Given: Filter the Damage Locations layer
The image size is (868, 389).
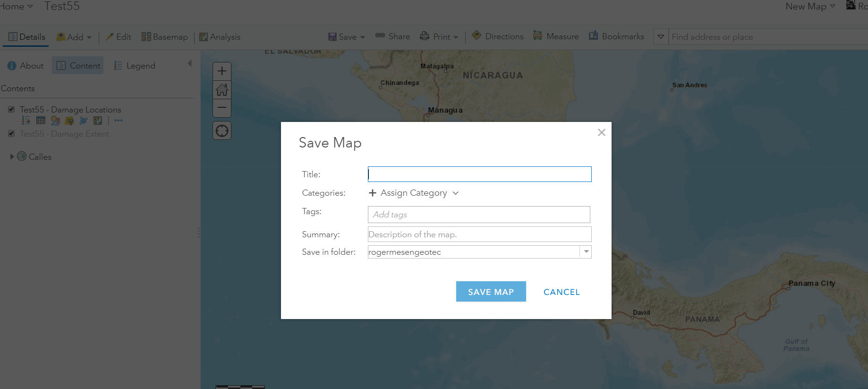Looking at the screenshot, I should pos(69,121).
